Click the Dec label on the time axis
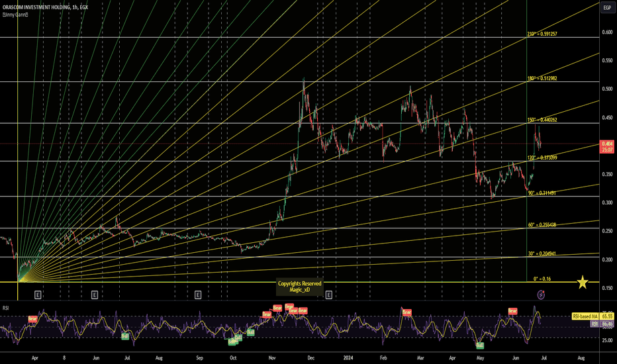617x364 pixels. [311, 357]
